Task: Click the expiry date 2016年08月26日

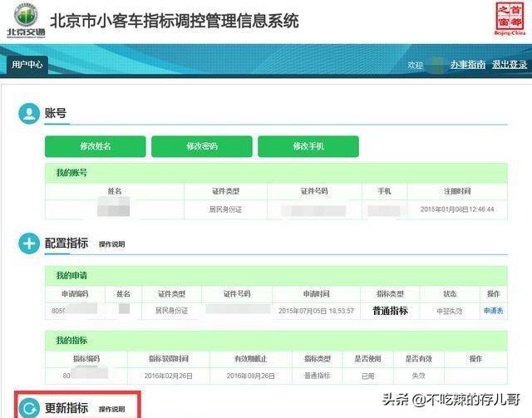Action: click(x=251, y=376)
